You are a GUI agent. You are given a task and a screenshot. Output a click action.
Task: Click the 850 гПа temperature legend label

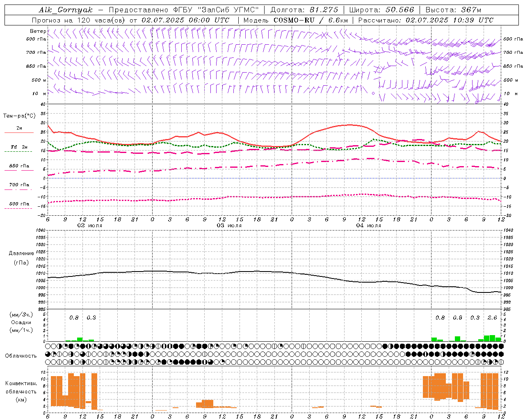tap(19, 166)
